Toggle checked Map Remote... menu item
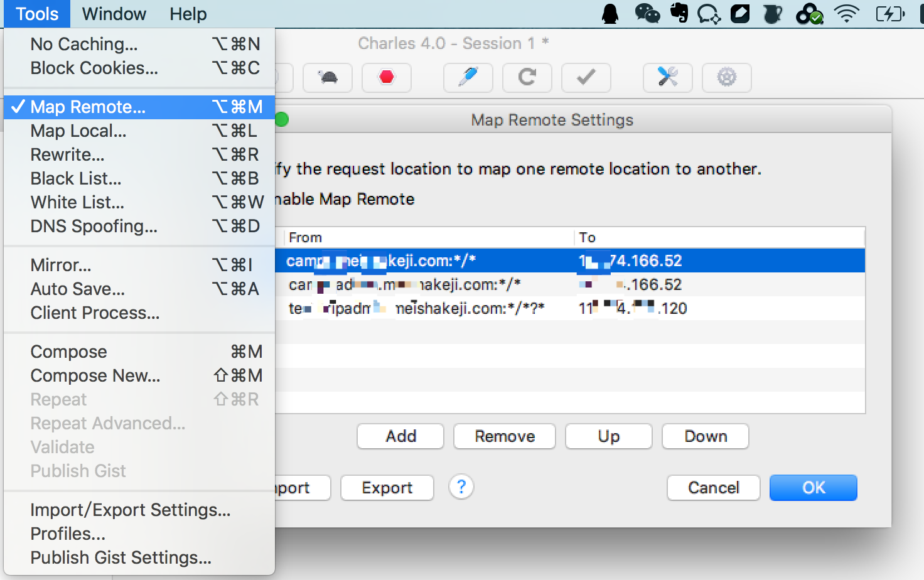The width and height of the screenshot is (924, 580). [139, 107]
